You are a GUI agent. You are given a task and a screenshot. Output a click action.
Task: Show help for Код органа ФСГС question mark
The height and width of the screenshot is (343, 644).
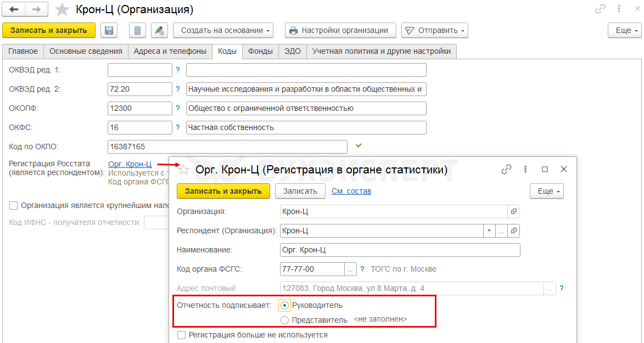click(x=362, y=269)
